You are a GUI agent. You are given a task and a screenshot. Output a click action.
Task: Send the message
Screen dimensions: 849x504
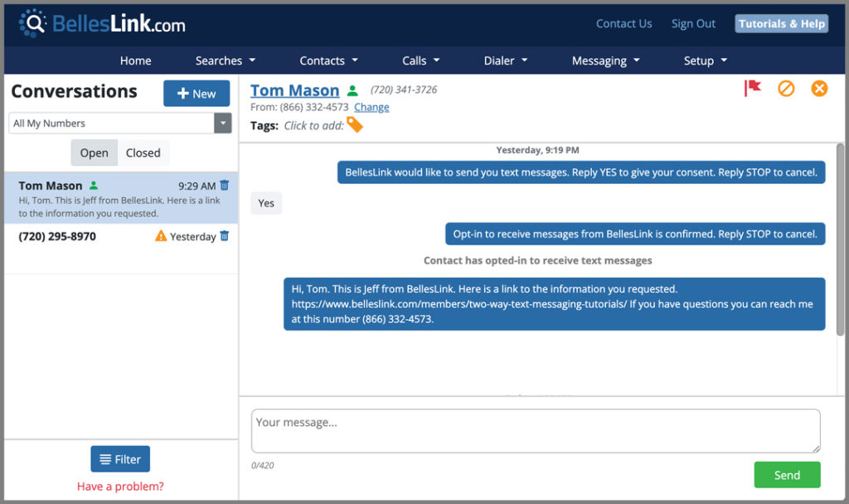787,475
